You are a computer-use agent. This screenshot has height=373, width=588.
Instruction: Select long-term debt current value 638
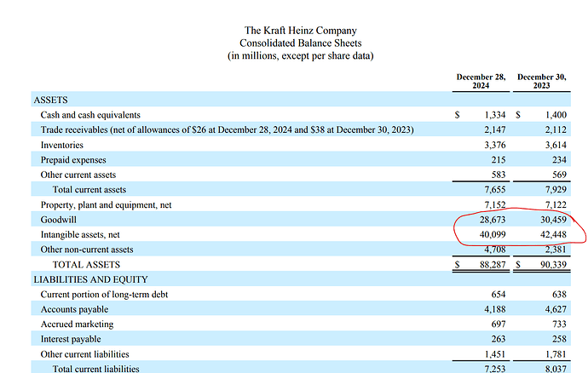[x=559, y=295]
